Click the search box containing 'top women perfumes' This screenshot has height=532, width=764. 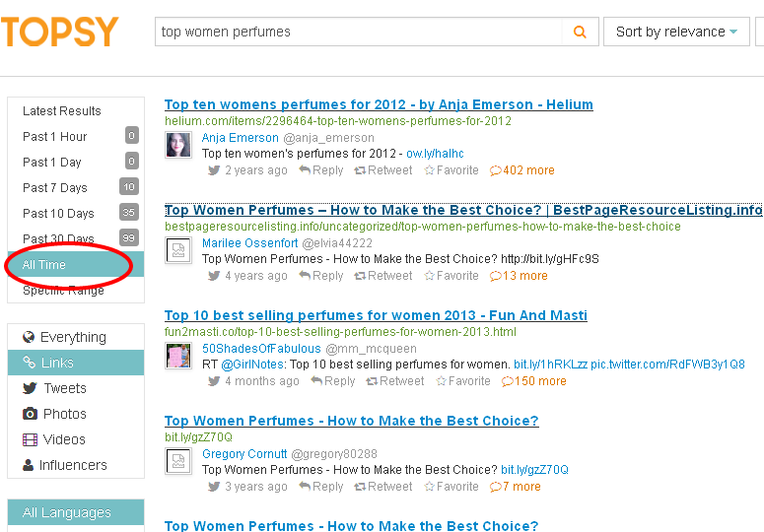pos(360,32)
